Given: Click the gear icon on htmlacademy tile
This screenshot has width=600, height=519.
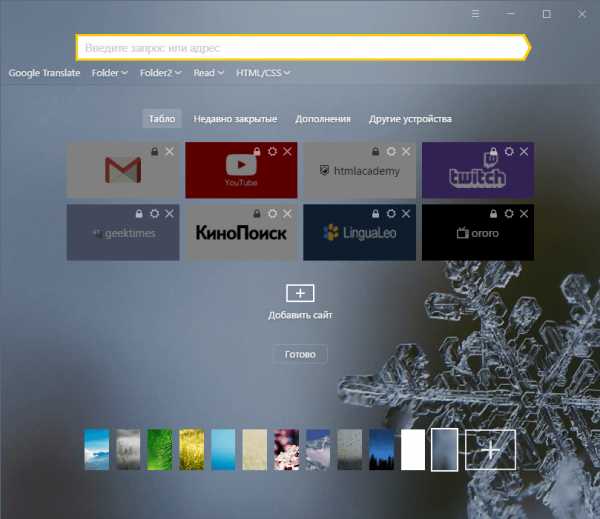Looking at the screenshot, I should [390, 151].
